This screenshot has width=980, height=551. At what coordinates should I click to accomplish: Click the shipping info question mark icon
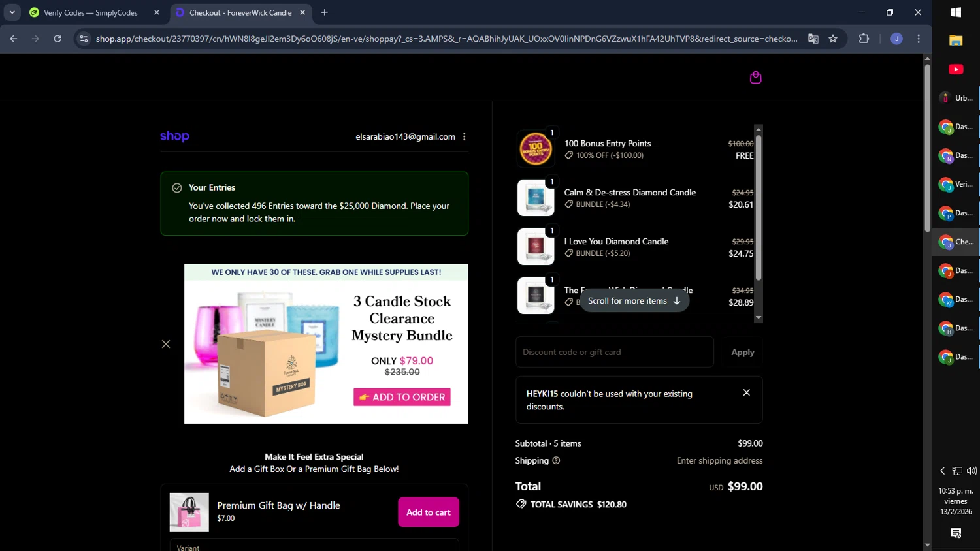[x=556, y=460]
